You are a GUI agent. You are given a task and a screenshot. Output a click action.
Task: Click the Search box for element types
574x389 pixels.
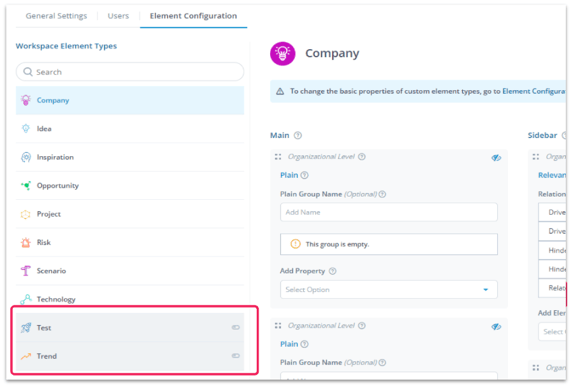[x=130, y=72]
